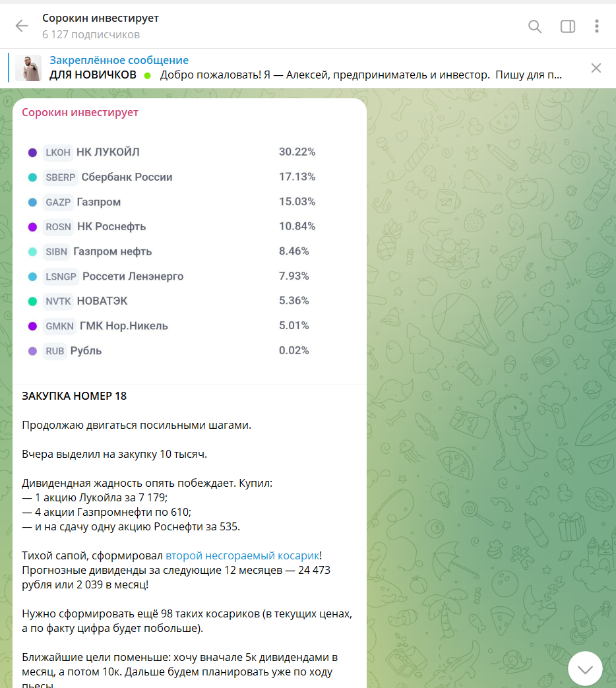Open the three-dot channel menu
The image size is (616, 688).
point(597,26)
